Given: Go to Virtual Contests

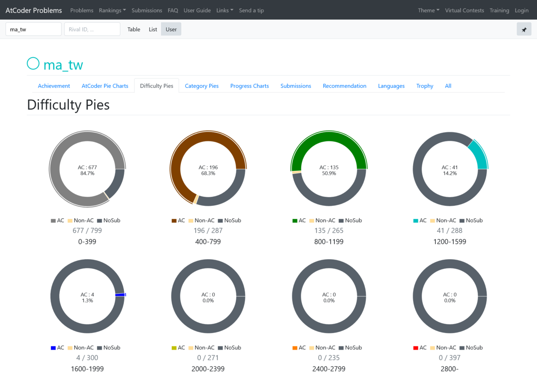Looking at the screenshot, I should pyautogui.click(x=465, y=10).
